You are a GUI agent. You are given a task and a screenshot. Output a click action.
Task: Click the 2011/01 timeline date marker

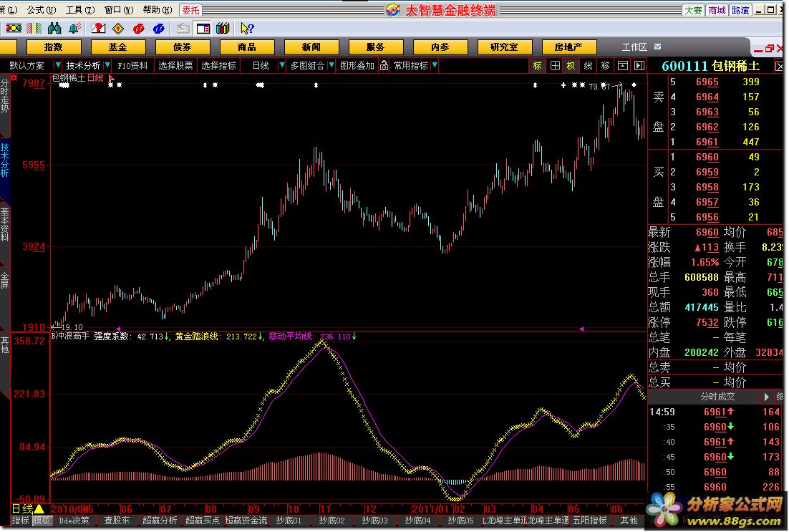432,509
